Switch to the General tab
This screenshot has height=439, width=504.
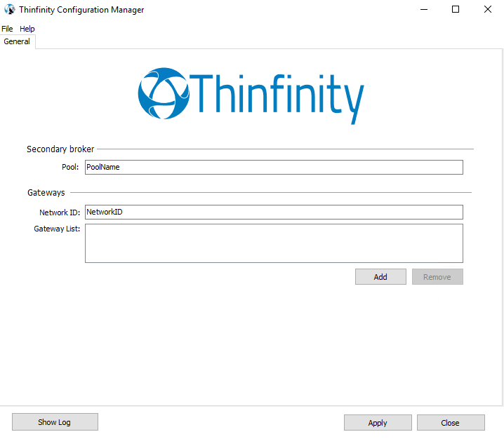(x=17, y=41)
